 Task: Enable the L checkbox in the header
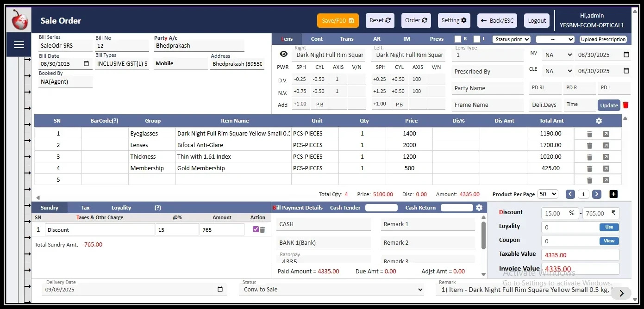477,39
